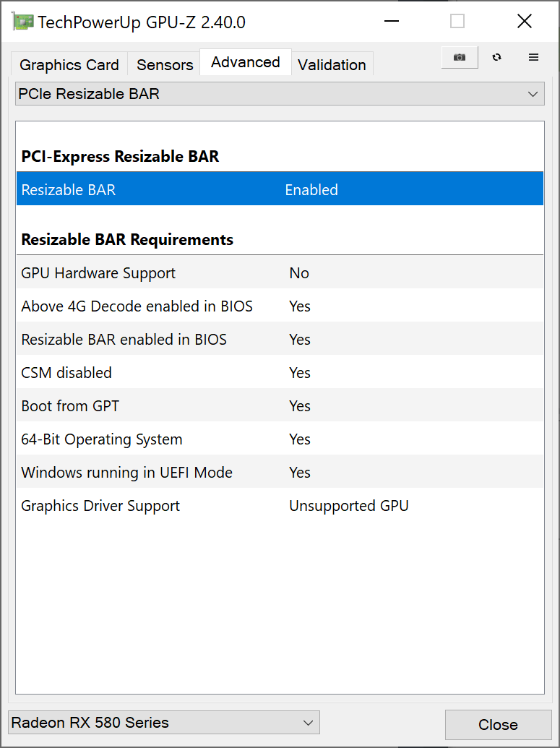
Task: Select the 64-Bit Operating System row
Action: pos(280,439)
